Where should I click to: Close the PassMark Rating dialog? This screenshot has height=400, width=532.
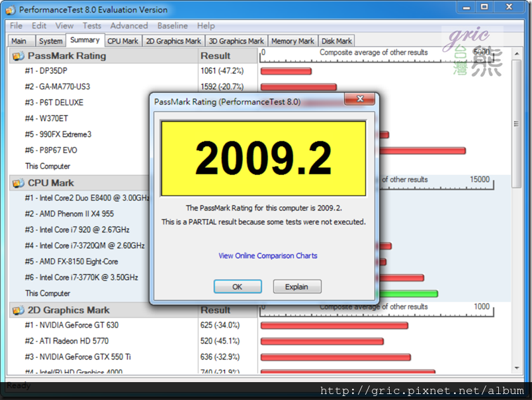point(360,99)
